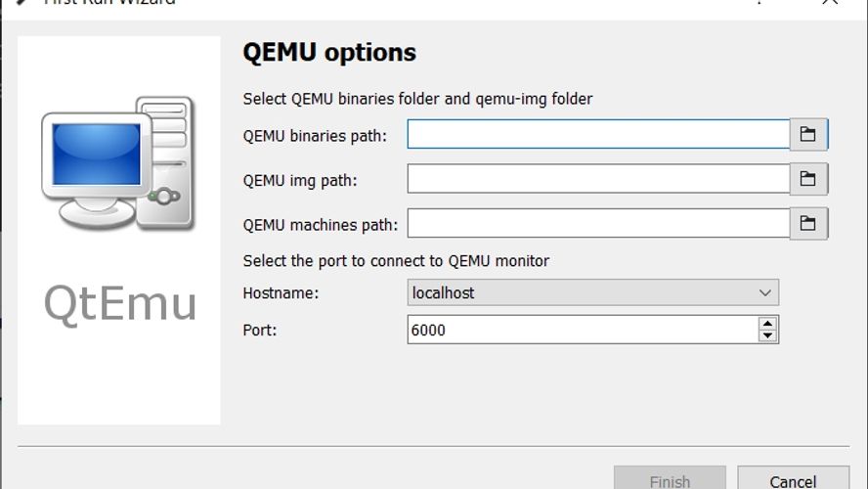Cancel the First Run Wizard
The width and height of the screenshot is (868, 489).
[x=794, y=478]
